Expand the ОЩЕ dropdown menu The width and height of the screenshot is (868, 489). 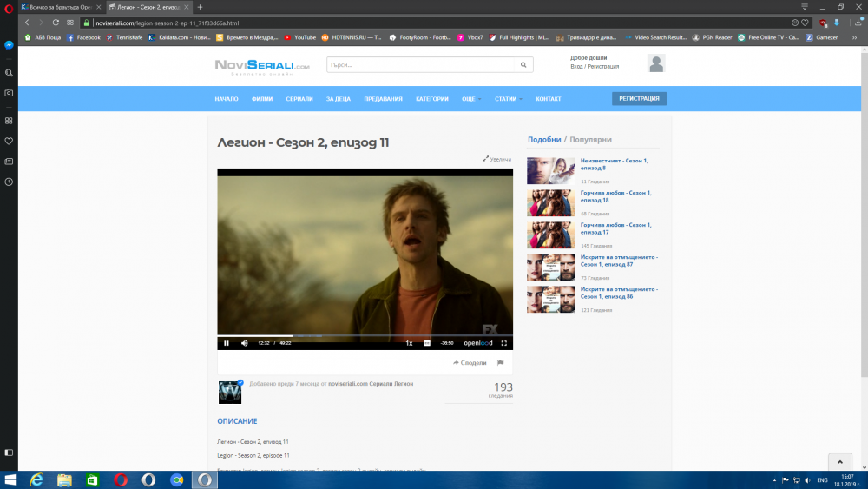pos(471,98)
